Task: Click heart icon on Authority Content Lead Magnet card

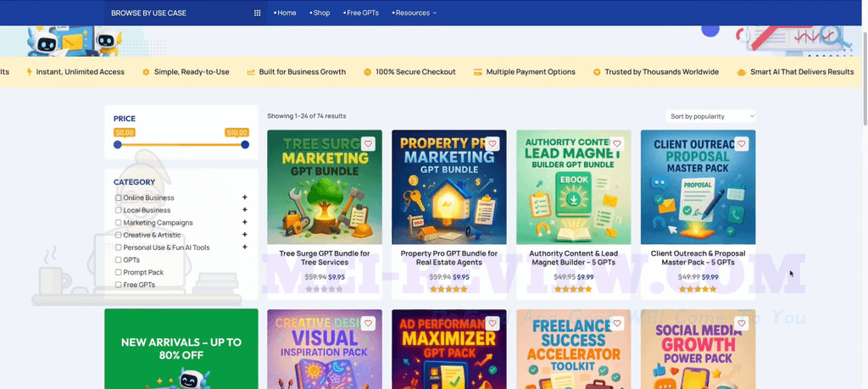Action: (x=617, y=144)
